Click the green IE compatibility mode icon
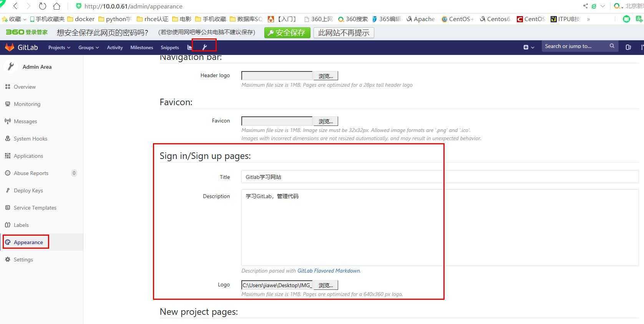644x324 pixels. [594, 6]
